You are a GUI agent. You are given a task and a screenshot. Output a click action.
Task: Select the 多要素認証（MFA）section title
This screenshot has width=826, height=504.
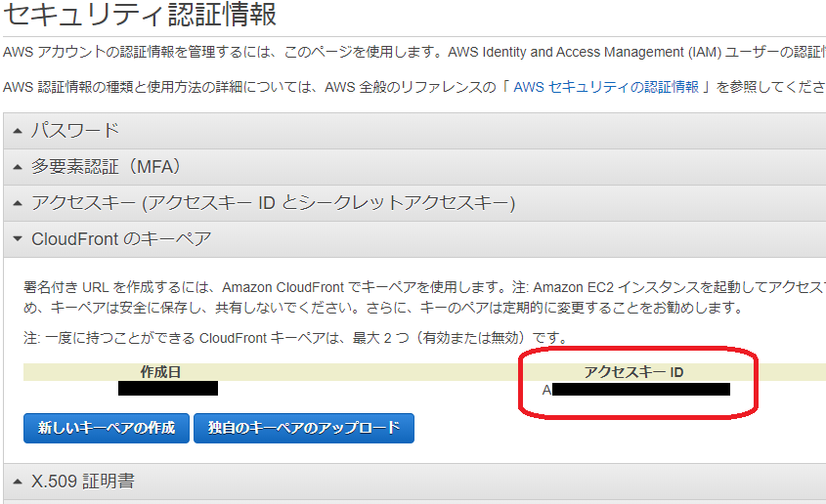107,167
